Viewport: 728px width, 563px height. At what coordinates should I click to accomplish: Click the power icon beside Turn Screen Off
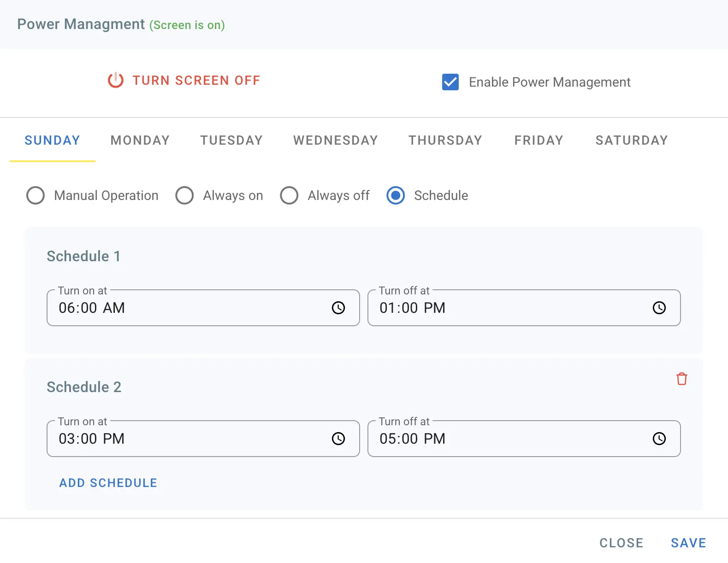pyautogui.click(x=115, y=80)
